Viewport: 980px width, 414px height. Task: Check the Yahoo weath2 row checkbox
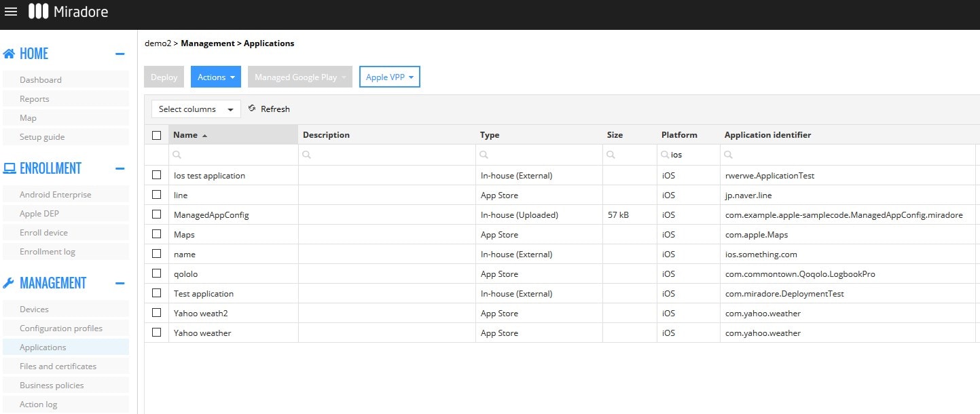(x=157, y=313)
